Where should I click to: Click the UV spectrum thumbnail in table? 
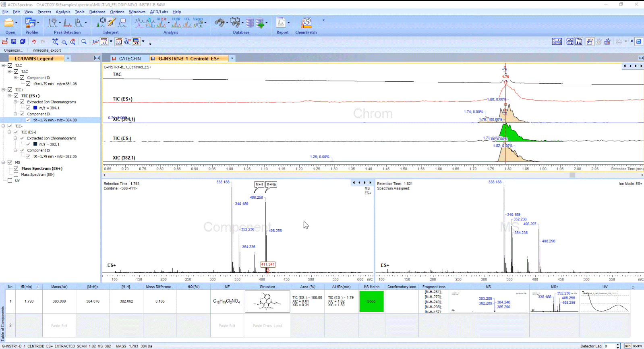pos(605,301)
